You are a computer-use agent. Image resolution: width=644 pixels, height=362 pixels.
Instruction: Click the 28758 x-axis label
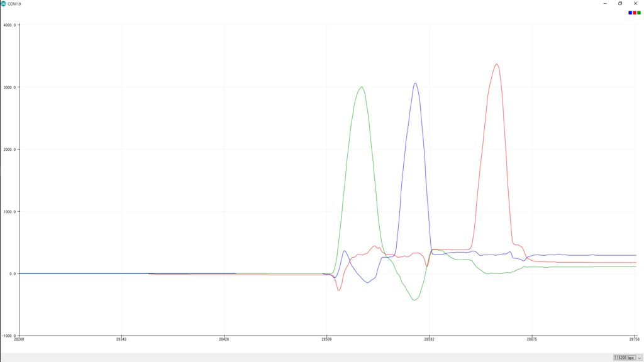click(x=634, y=339)
